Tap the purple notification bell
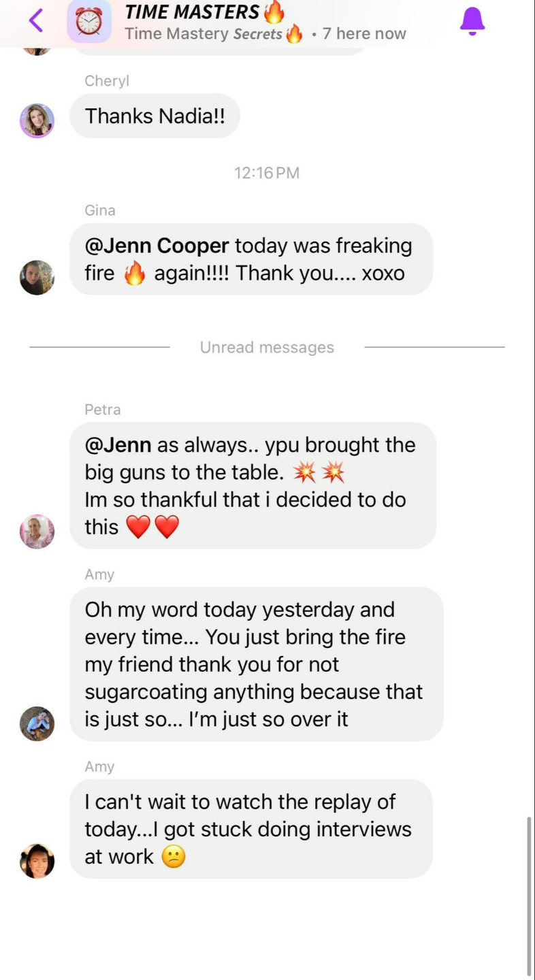Viewport: 535px width, 980px height. tap(472, 21)
